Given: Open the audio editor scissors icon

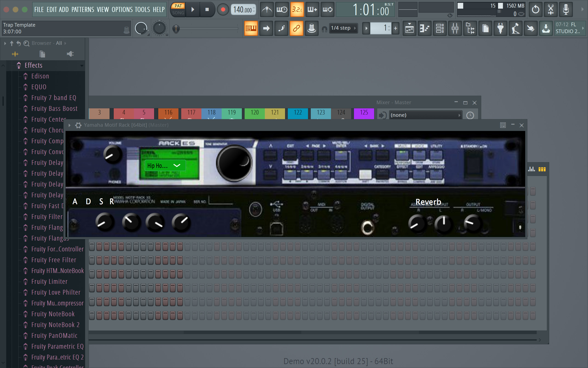Looking at the screenshot, I should click(551, 9).
